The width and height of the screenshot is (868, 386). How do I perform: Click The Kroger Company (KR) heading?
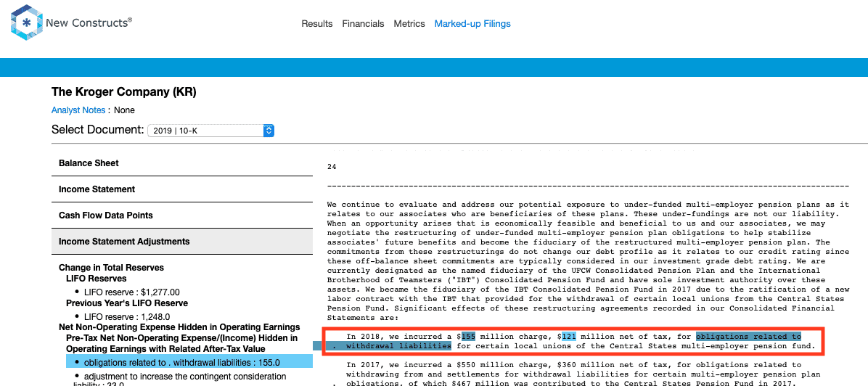[x=123, y=92]
